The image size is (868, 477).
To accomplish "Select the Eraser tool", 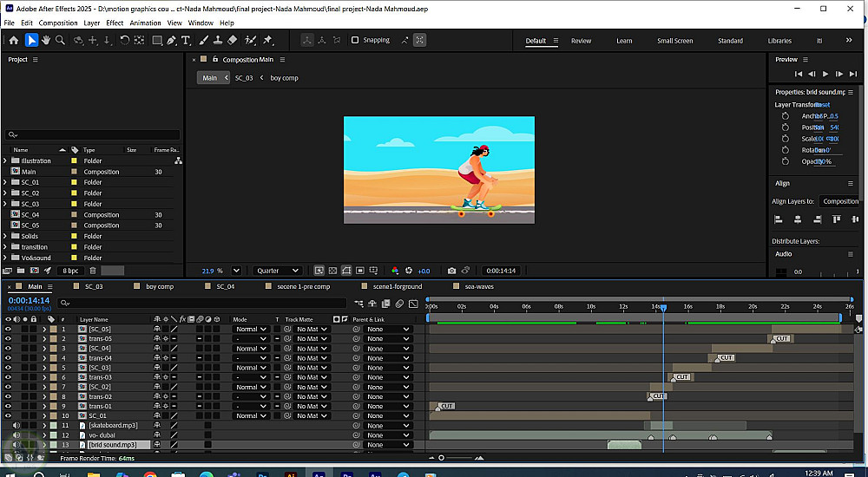I will coord(232,40).
